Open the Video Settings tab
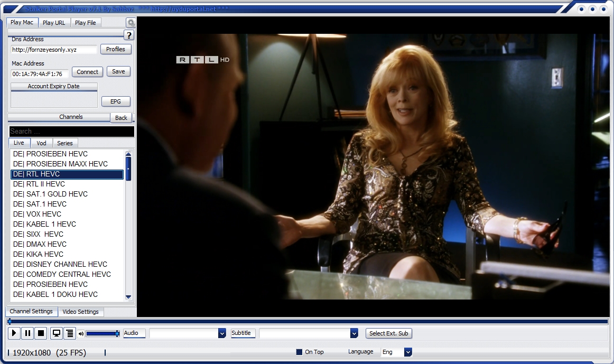This screenshot has height=364, width=614. (x=80, y=312)
